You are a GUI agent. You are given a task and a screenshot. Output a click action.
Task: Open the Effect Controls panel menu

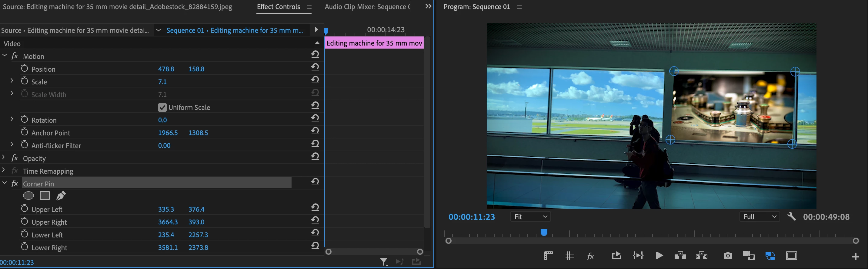[x=309, y=7]
